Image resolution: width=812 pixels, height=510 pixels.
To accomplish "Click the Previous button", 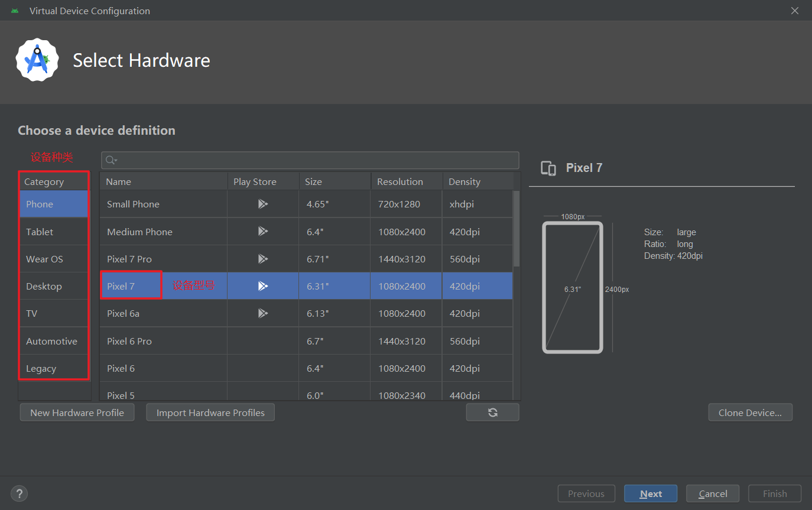I will 586,493.
